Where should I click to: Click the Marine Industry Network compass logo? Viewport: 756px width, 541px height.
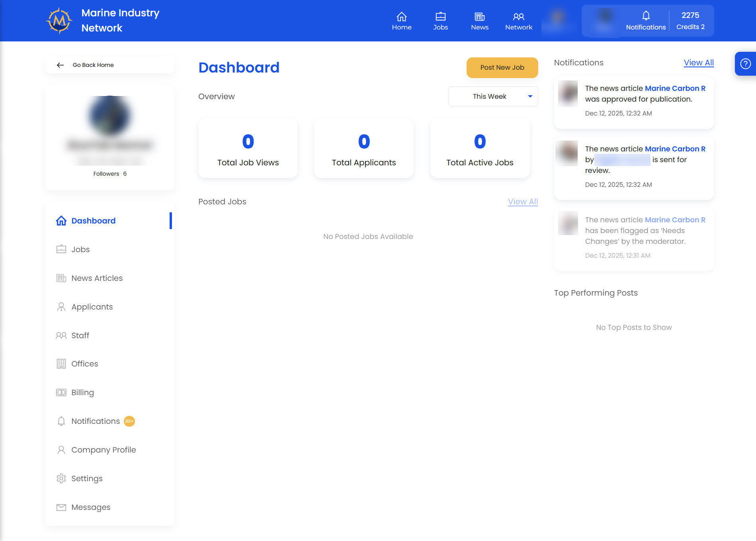pos(59,20)
